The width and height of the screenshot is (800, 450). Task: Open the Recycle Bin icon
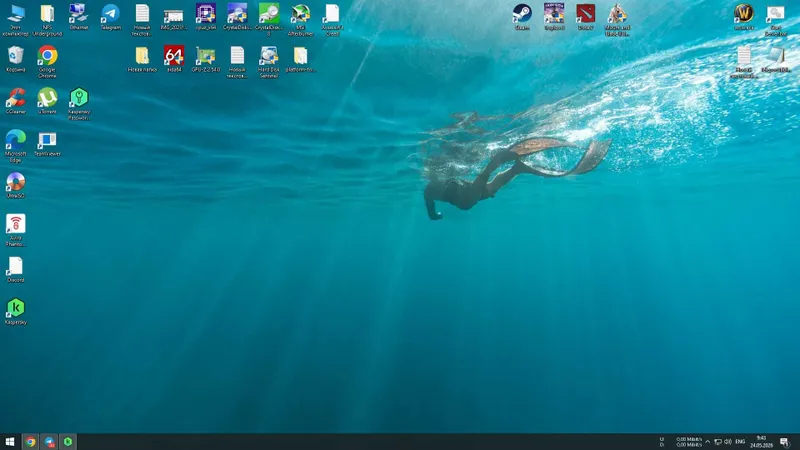point(16,58)
